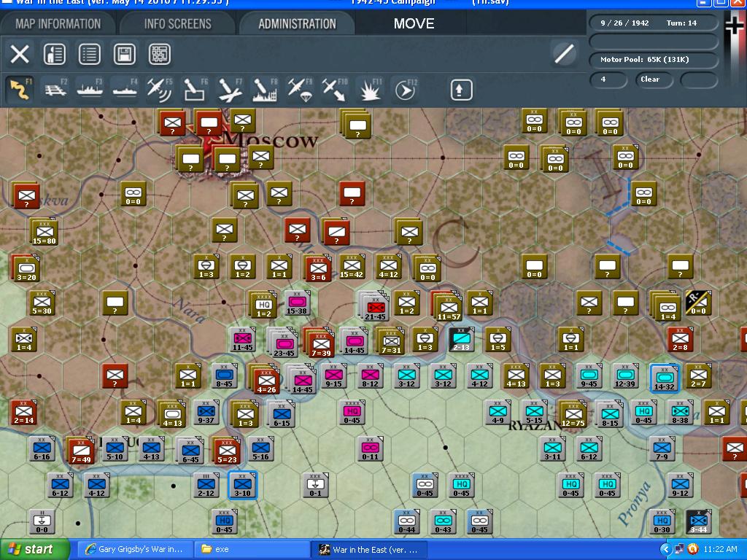
Task: Click the field showing 4 beside Clear
Action: click(x=608, y=79)
